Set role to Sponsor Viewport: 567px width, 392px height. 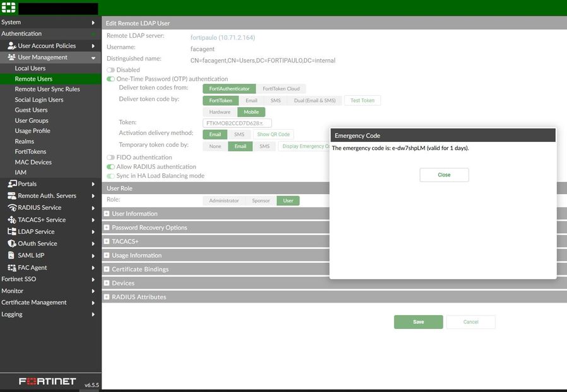pyautogui.click(x=260, y=200)
